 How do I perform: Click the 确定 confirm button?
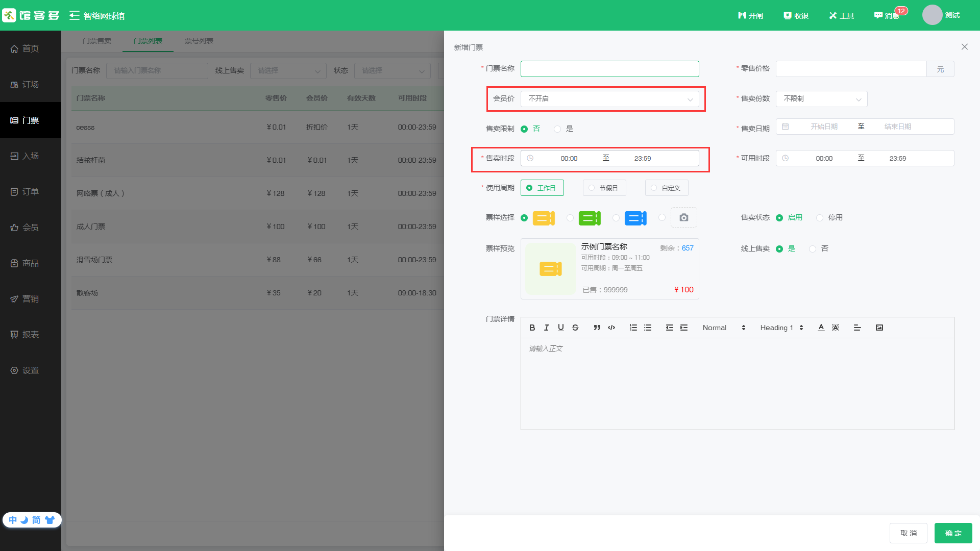953,533
